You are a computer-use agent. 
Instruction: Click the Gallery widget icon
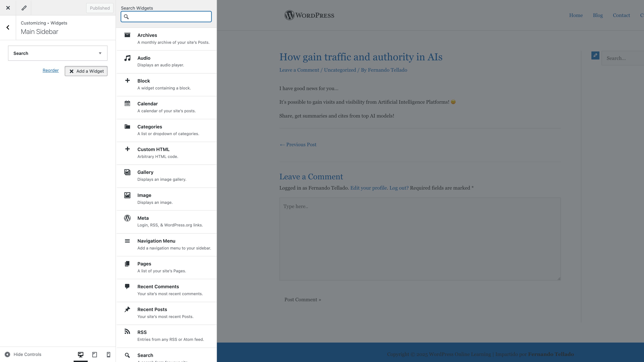point(127,172)
